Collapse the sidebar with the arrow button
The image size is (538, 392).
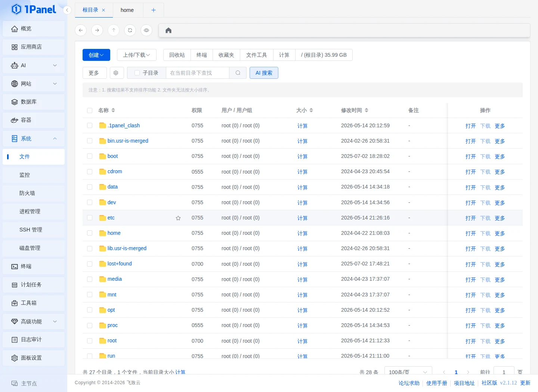tap(67, 10)
